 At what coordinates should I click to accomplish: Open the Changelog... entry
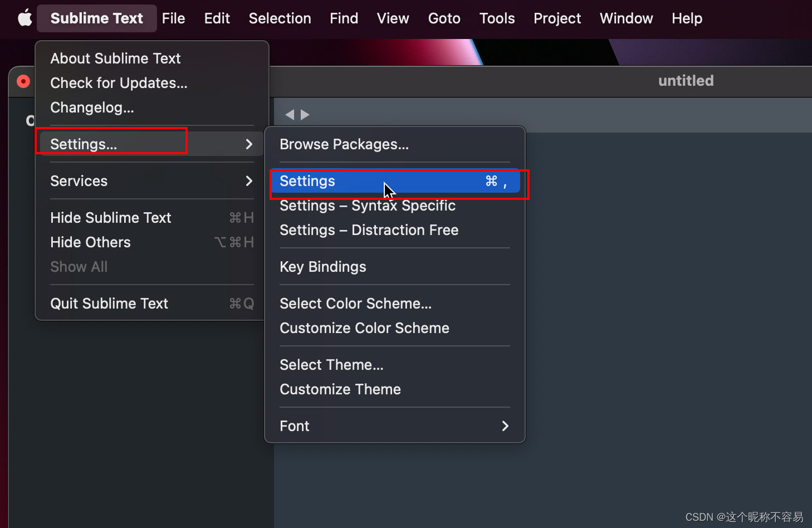(x=152, y=107)
